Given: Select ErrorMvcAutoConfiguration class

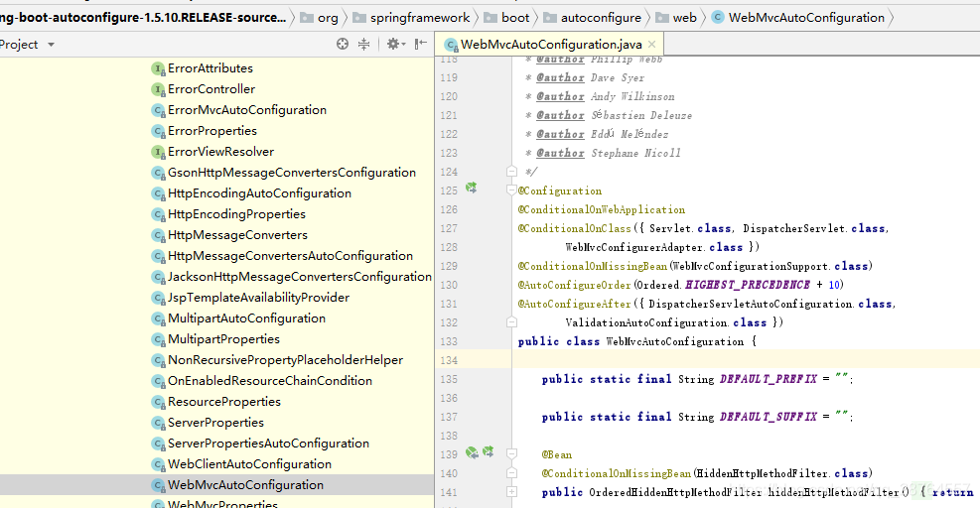Looking at the screenshot, I should [247, 110].
